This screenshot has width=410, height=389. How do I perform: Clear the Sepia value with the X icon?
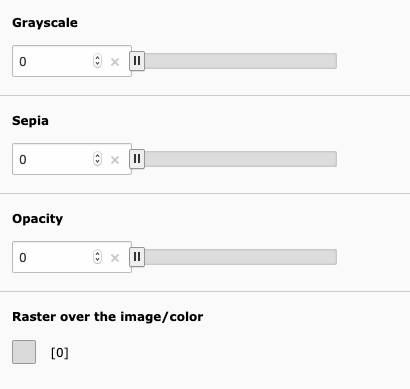115,160
